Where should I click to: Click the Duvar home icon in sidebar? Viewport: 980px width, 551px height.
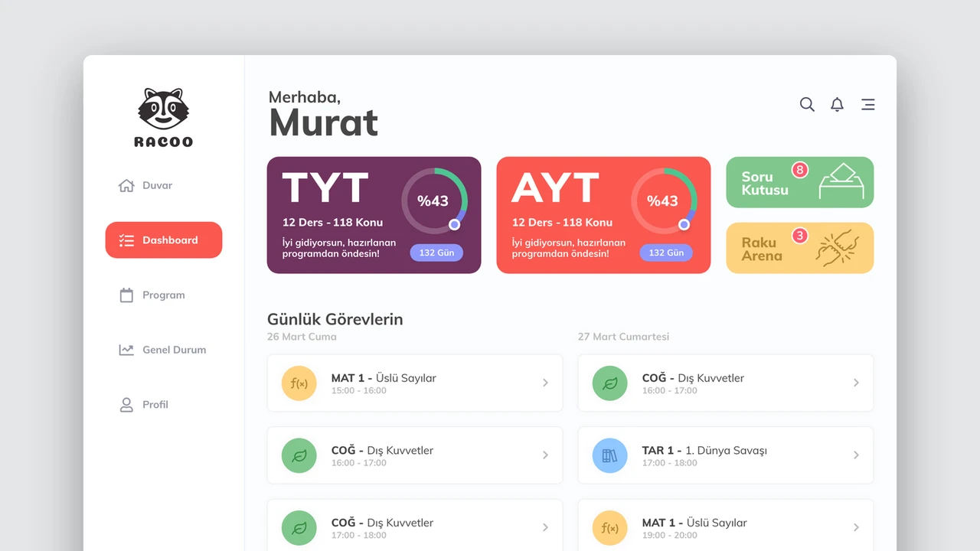[126, 185]
